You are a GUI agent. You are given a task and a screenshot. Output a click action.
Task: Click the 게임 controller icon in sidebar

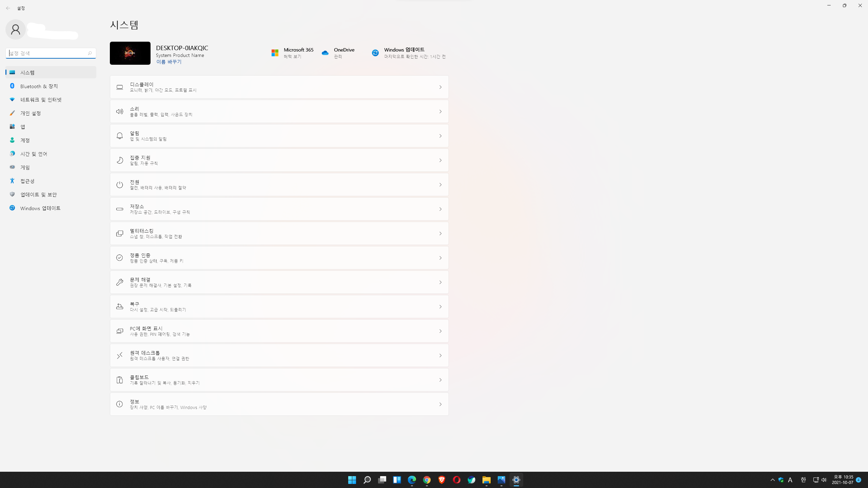12,167
